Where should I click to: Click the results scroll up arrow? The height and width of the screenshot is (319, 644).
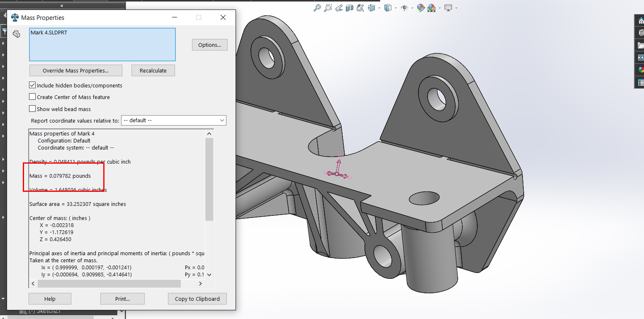coord(209,133)
